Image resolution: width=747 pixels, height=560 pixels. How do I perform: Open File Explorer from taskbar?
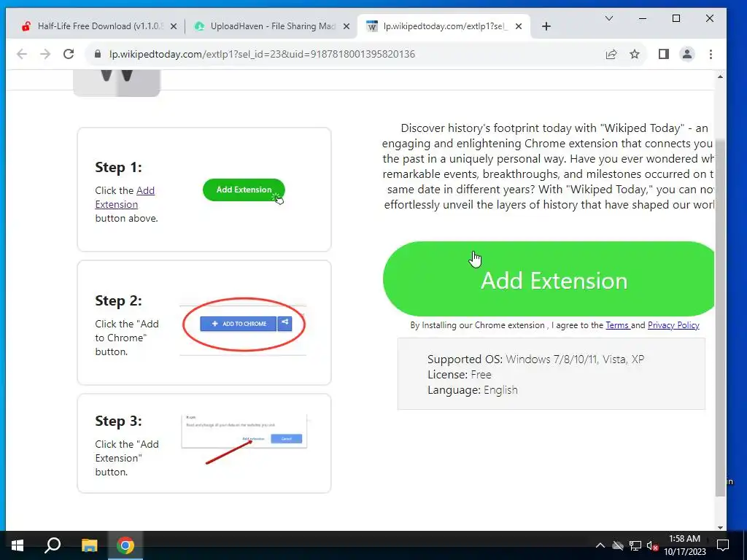(89, 545)
